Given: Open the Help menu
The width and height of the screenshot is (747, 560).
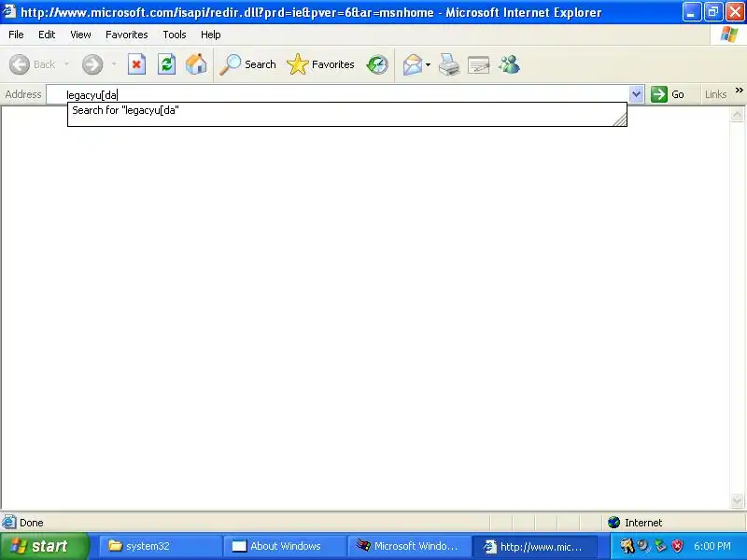Looking at the screenshot, I should tap(211, 35).
